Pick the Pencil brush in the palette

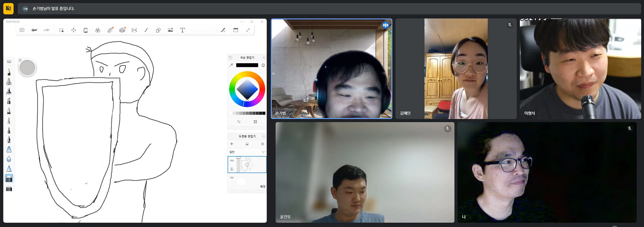[9, 72]
